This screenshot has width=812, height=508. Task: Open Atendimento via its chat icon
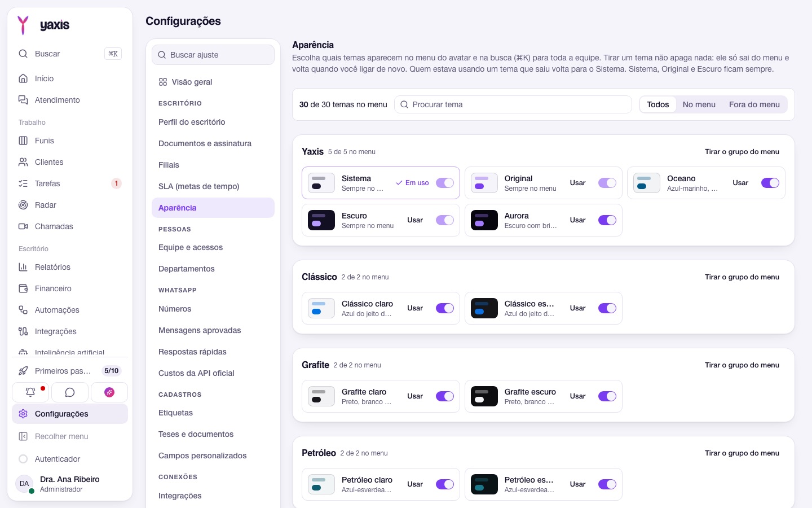point(23,100)
